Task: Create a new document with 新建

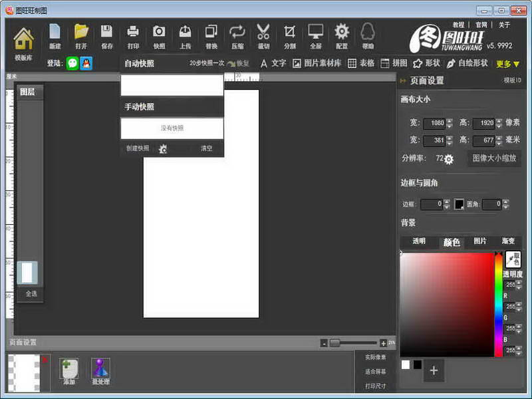Action: click(x=55, y=37)
